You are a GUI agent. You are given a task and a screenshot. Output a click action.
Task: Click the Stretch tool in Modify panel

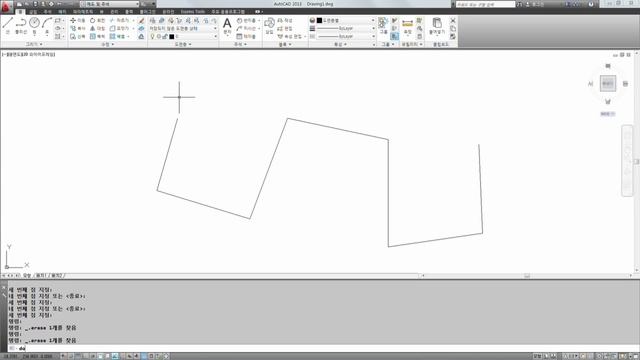78,36
